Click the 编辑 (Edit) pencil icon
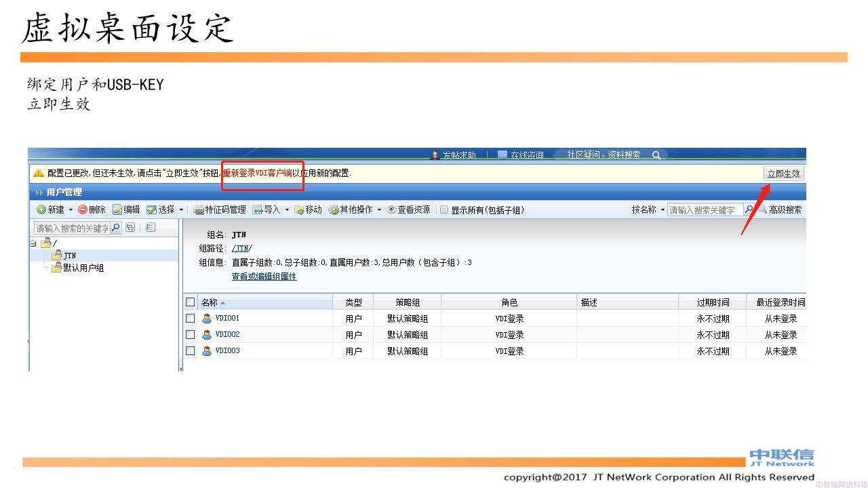Screen dimensions: 868x488 [x=117, y=210]
